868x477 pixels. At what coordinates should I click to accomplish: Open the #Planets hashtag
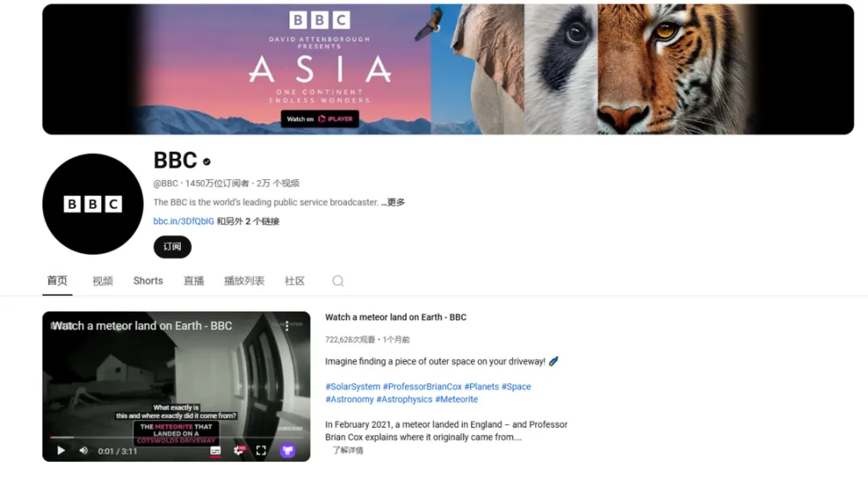click(x=481, y=386)
